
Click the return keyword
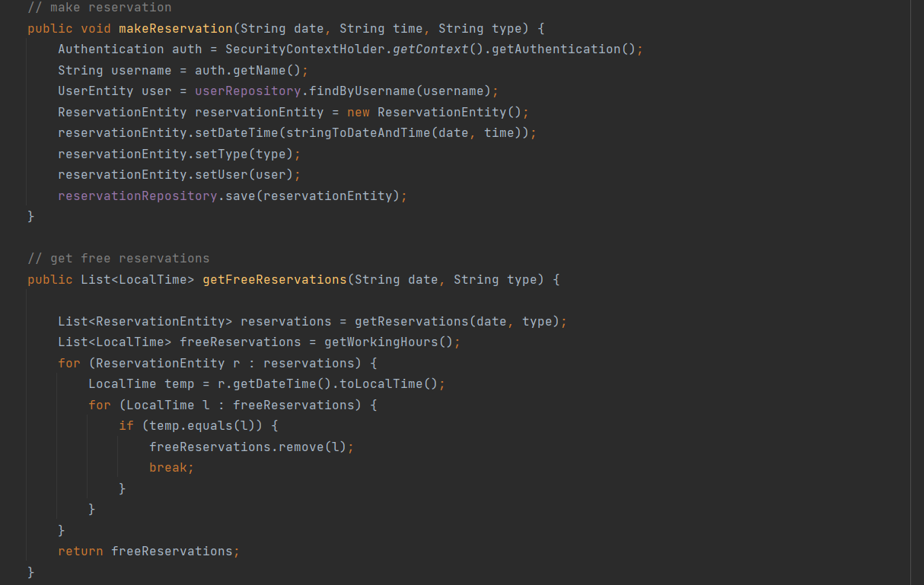pos(80,552)
